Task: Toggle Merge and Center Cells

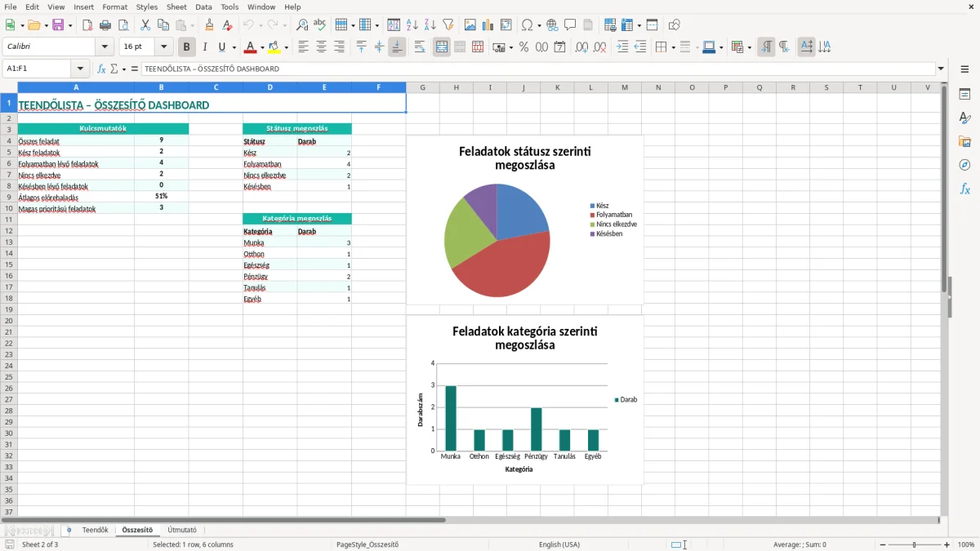Action: (x=442, y=47)
